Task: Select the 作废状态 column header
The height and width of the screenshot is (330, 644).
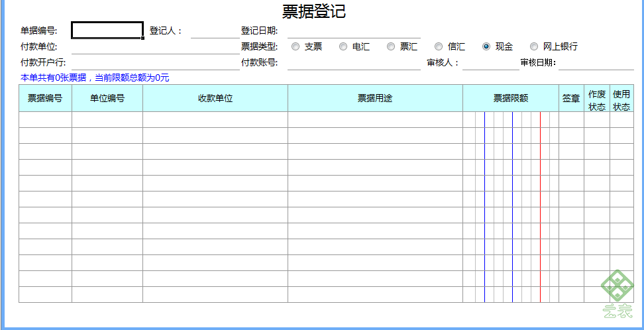Action: click(597, 98)
